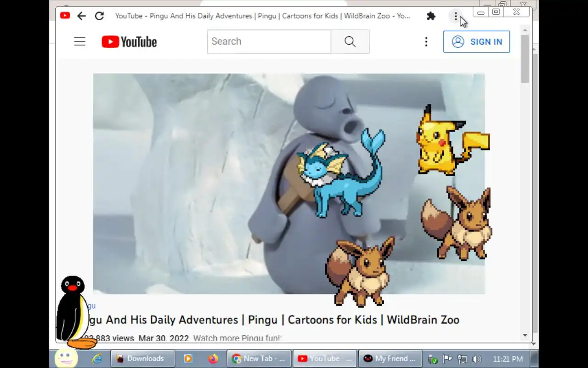Switch to New Tab Chrome taskbar button

point(260,359)
